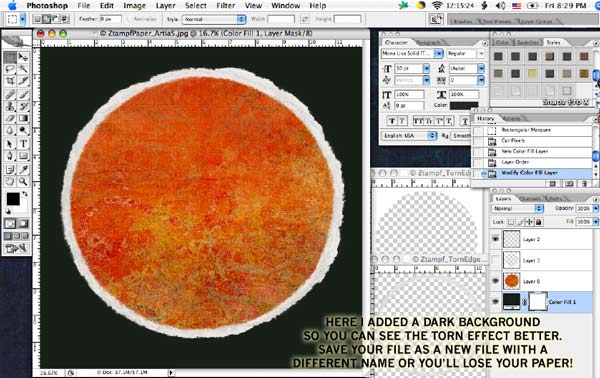
Task: Swap foreground and background colors
Action: point(25,194)
